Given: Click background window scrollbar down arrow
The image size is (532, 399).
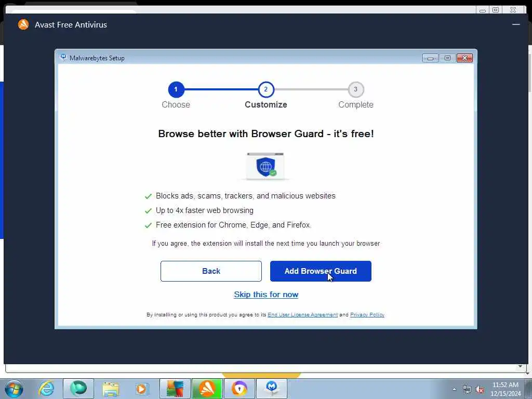Looking at the screenshot, I should click(x=520, y=366).
